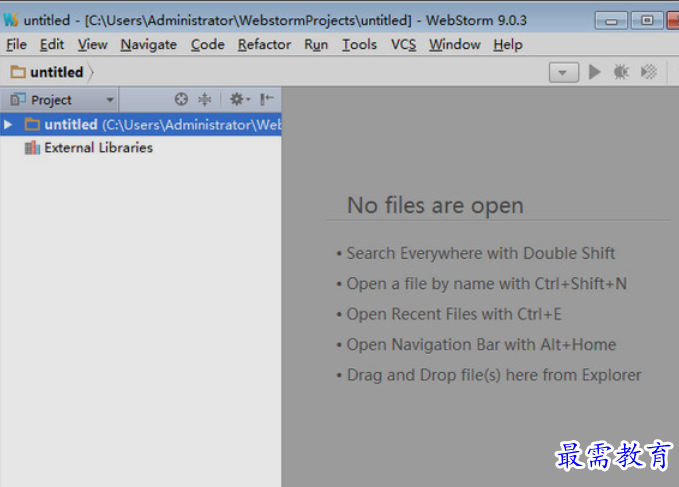Click the External Libraries icon
The width and height of the screenshot is (679, 487).
point(32,148)
